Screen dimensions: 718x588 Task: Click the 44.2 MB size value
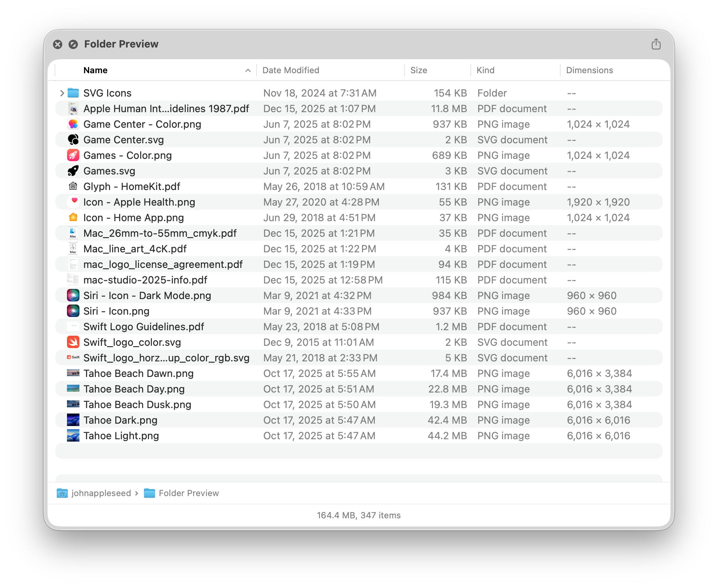coord(447,436)
